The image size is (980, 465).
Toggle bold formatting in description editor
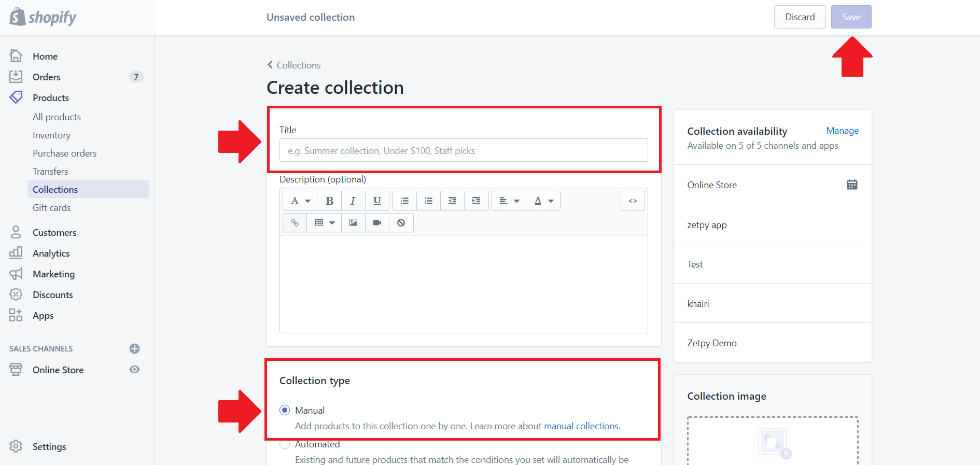coord(329,201)
